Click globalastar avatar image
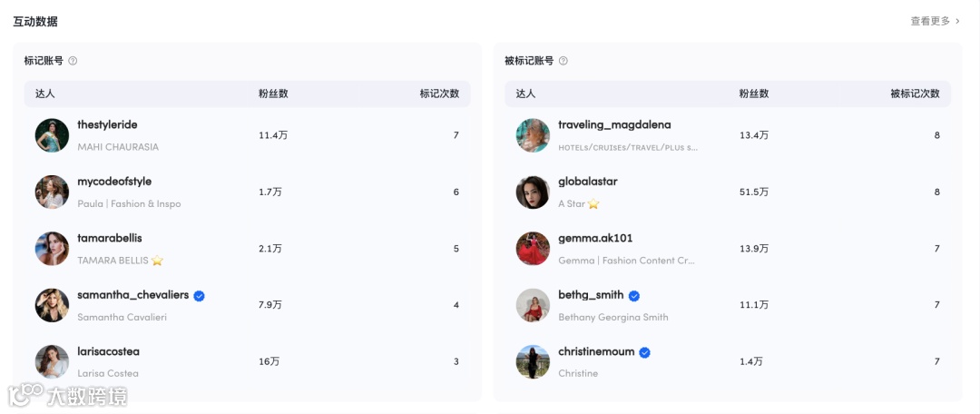This screenshot has height=414, width=980. pos(533,192)
